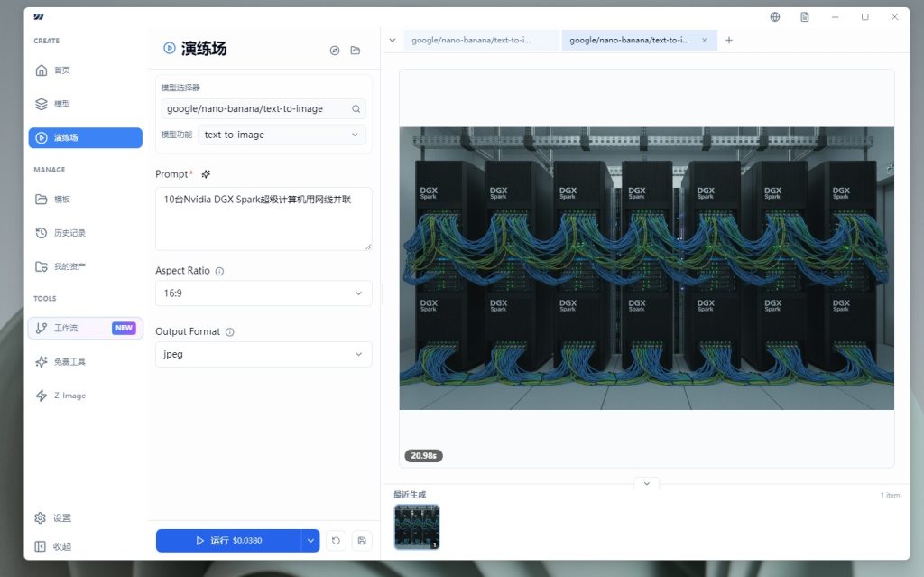The height and width of the screenshot is (577, 924).
Task: Show Output Format info tooltip icon
Action: pyautogui.click(x=230, y=332)
